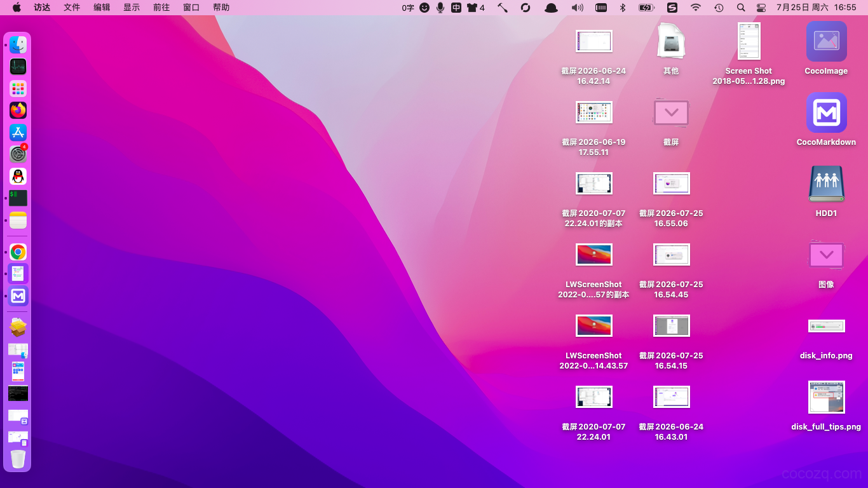The width and height of the screenshot is (868, 488).
Task: Launch Firefox from the Dock
Action: pyautogui.click(x=18, y=111)
